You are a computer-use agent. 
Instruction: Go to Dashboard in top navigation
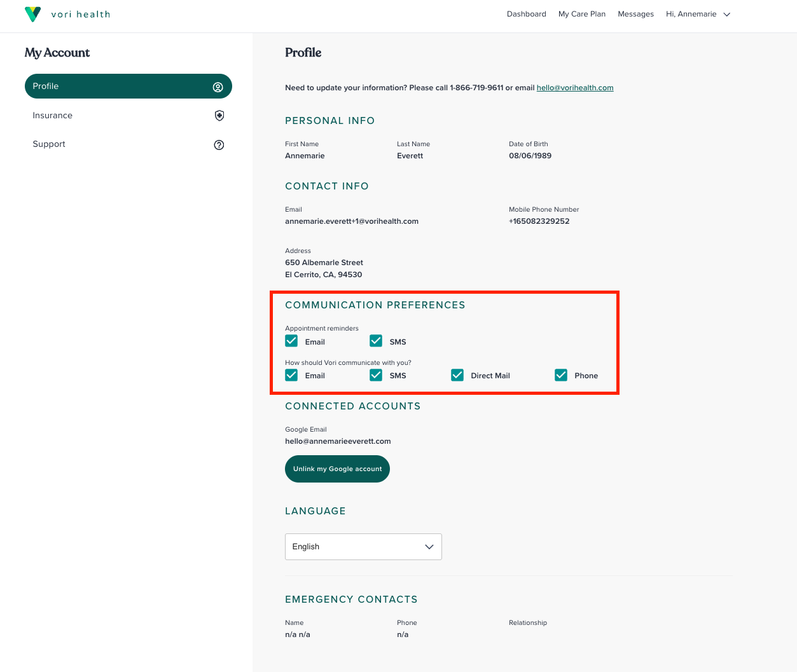(x=526, y=14)
